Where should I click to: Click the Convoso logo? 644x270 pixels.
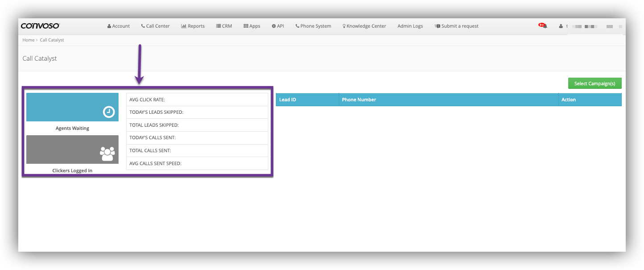click(40, 26)
